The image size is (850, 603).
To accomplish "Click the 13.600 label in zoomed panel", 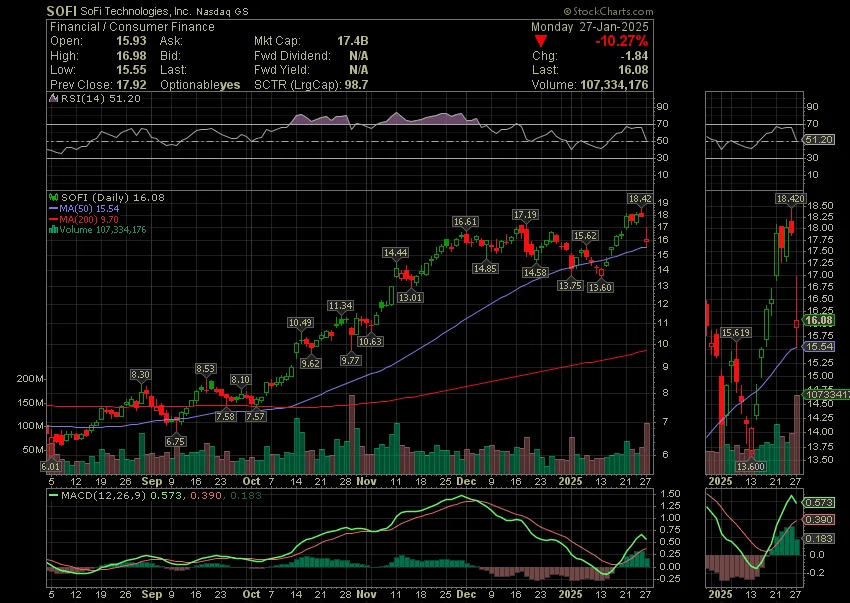I will coord(751,467).
